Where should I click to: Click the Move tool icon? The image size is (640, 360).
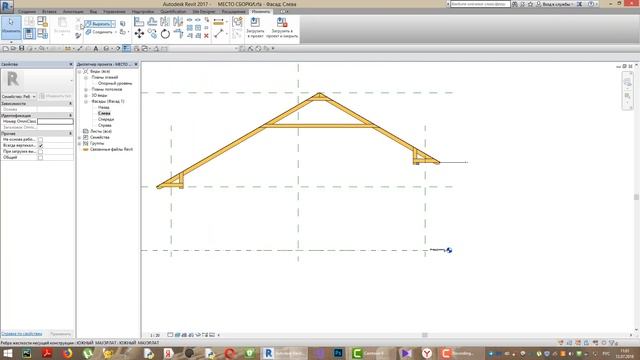tap(139, 33)
